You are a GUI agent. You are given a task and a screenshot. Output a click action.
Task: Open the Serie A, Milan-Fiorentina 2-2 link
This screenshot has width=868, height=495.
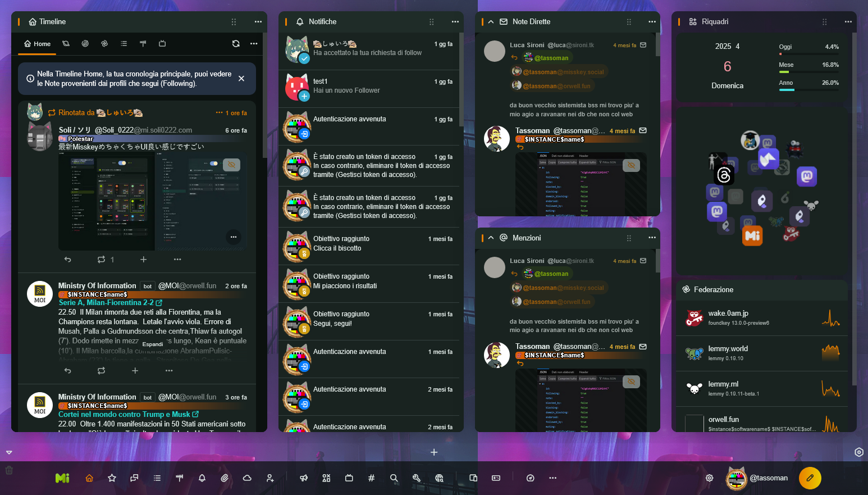(107, 303)
